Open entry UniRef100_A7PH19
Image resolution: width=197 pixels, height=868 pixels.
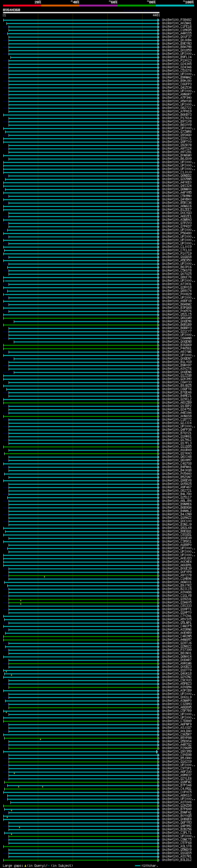177,111
